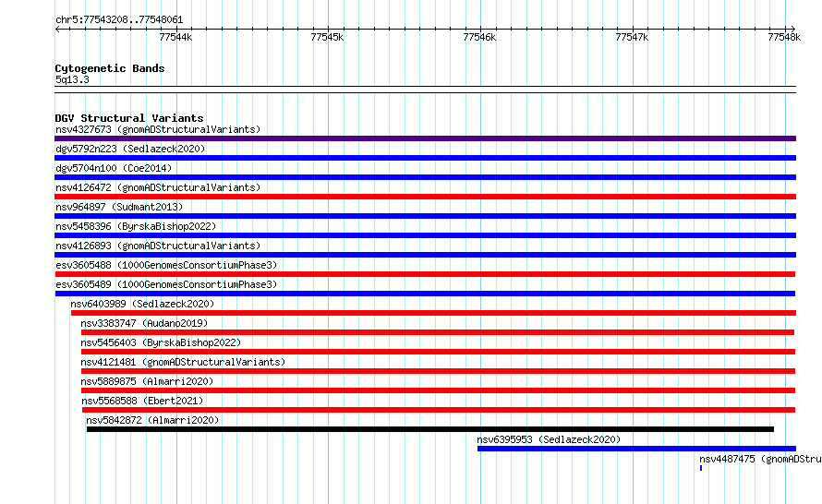Viewport: 822px width, 504px height.
Task: Open the nsv6395953 Sedlazeck2020 label
Action: (x=549, y=439)
